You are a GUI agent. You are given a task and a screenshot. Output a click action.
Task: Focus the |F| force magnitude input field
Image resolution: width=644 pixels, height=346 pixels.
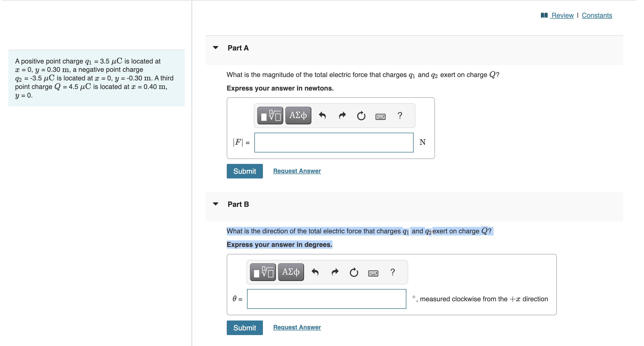click(334, 143)
